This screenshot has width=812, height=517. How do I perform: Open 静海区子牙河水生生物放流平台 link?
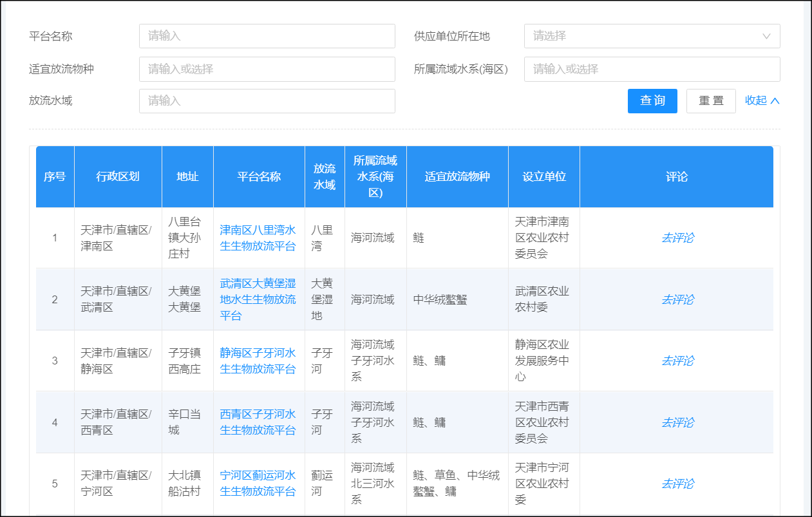(x=258, y=361)
